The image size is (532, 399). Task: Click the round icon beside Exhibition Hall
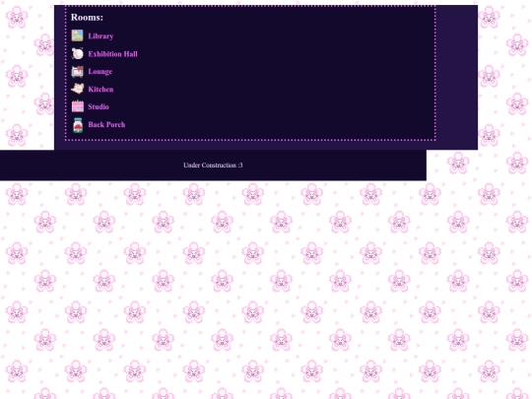pos(78,53)
